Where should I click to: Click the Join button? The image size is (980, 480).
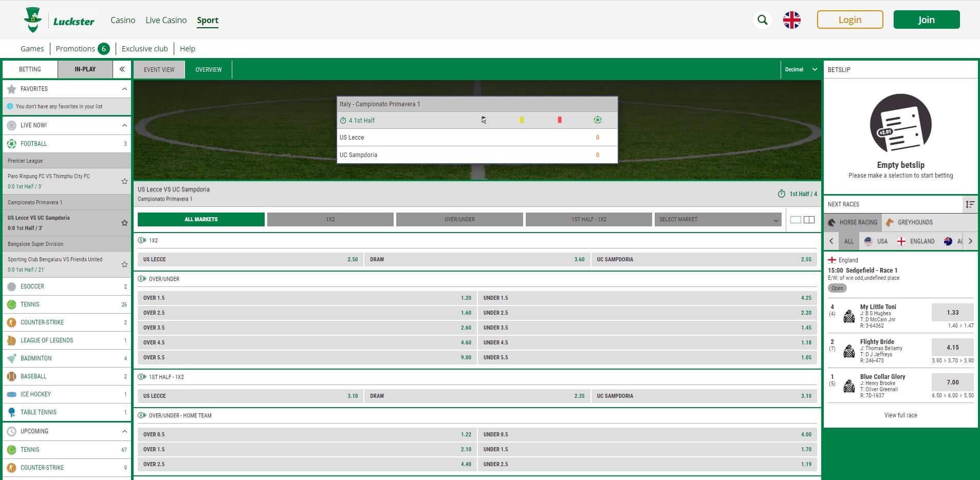pyautogui.click(x=926, y=20)
